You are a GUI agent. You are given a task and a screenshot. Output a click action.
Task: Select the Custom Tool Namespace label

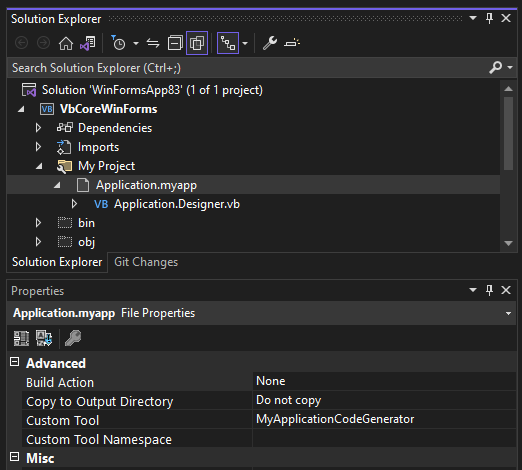99,440
